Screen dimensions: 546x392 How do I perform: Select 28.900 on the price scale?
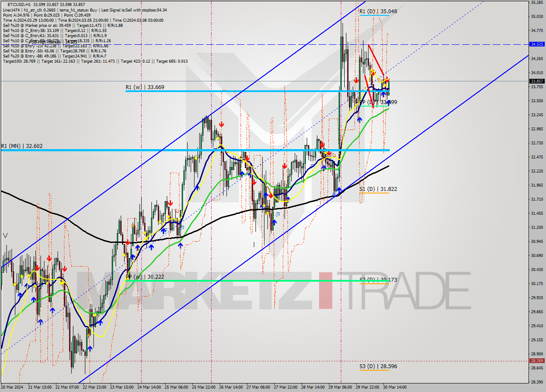[x=537, y=354]
